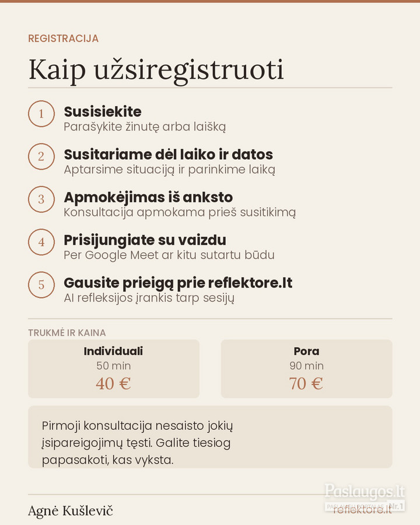Select the Individuali 50 min pricing card
This screenshot has height=525, width=420.
114,369
